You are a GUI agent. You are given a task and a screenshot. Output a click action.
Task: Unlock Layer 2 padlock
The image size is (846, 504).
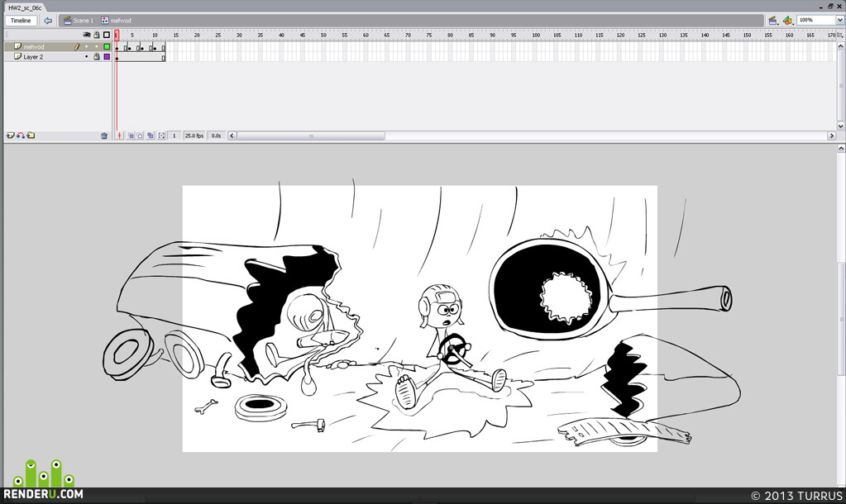97,57
